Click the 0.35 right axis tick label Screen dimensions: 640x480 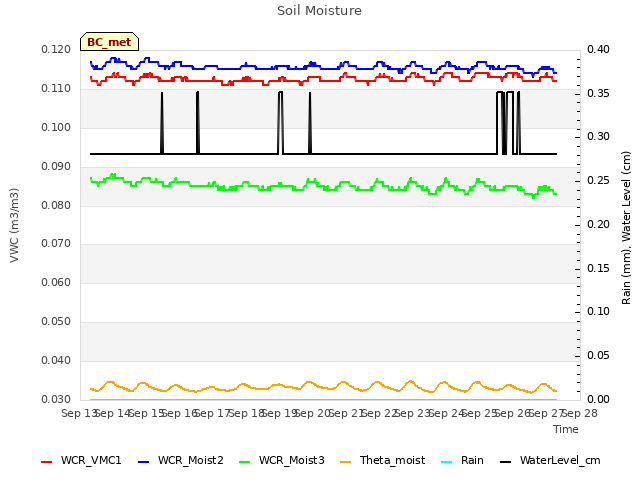[x=598, y=93]
